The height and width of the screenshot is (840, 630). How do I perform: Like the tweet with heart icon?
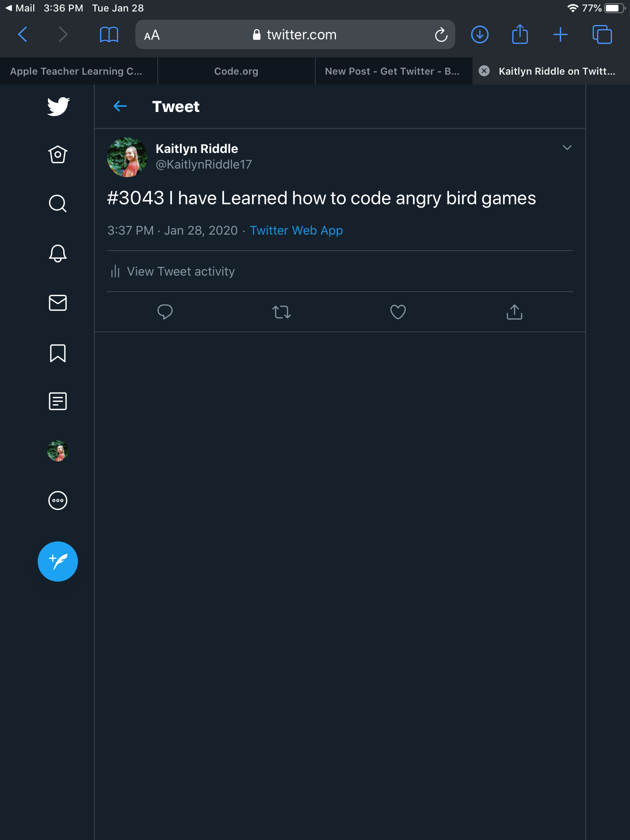pos(397,312)
